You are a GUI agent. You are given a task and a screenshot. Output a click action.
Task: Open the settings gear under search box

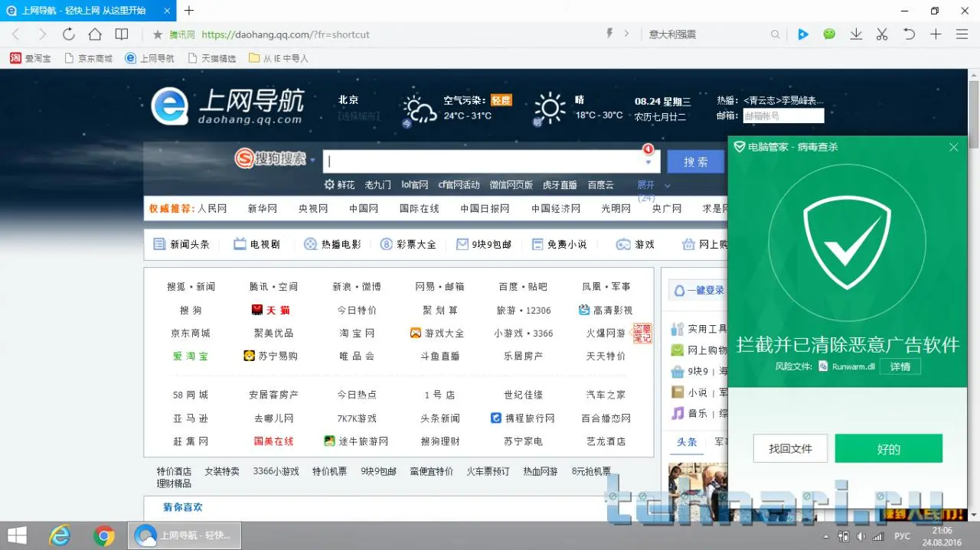pyautogui.click(x=329, y=185)
